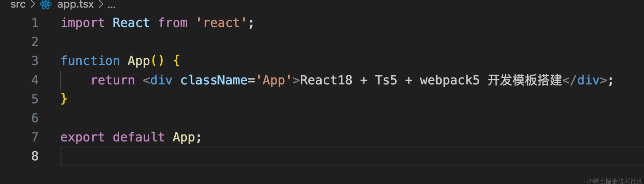
Task: Select line number 7 in gutter
Action: pos(35,137)
